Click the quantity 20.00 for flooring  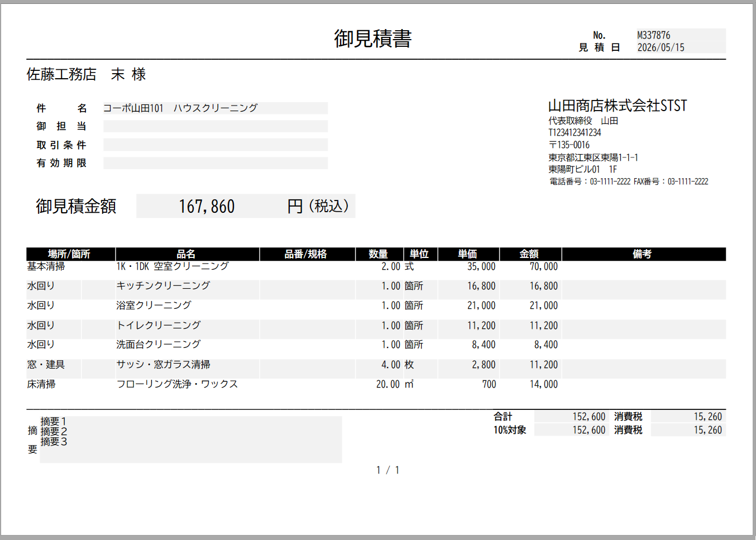[x=388, y=384]
